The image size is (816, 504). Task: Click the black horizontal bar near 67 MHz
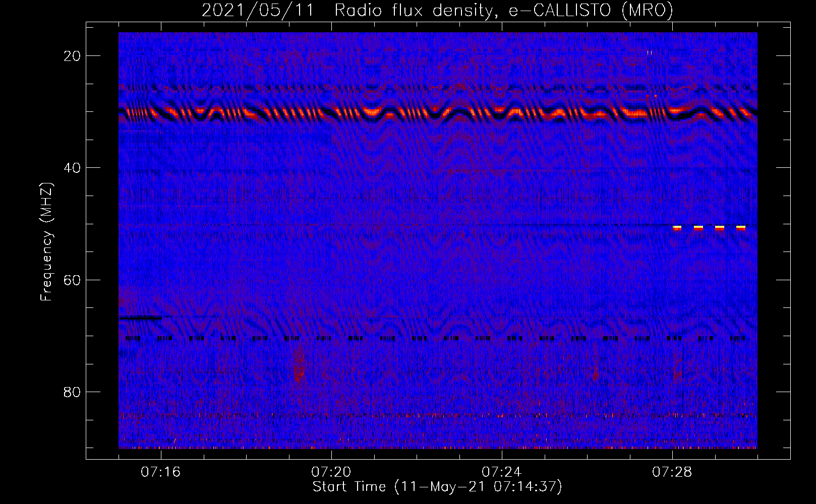point(140,318)
